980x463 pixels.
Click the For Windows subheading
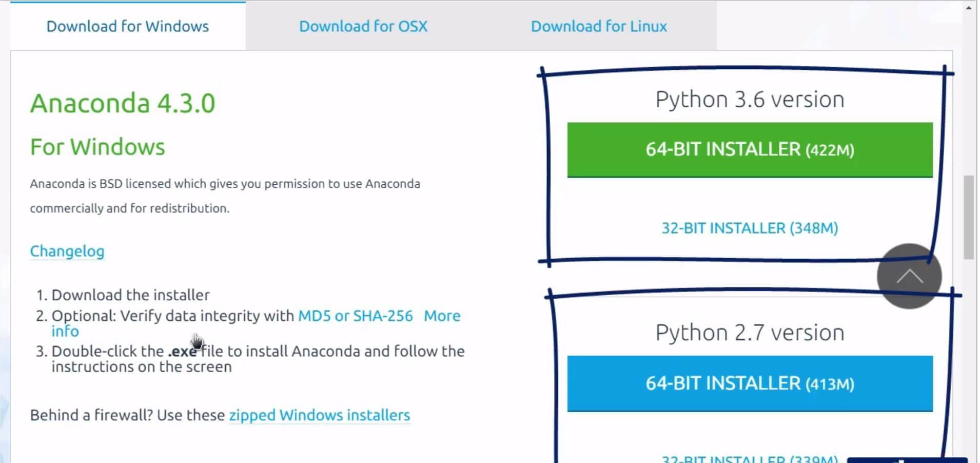pos(97,147)
